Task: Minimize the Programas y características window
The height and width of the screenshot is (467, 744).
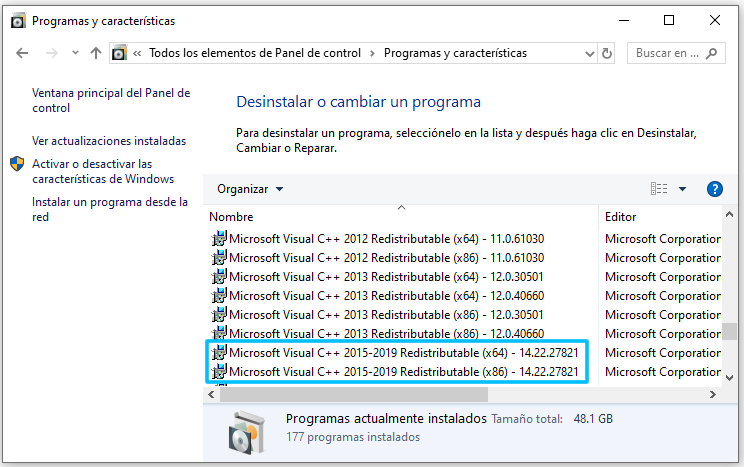Action: click(624, 20)
